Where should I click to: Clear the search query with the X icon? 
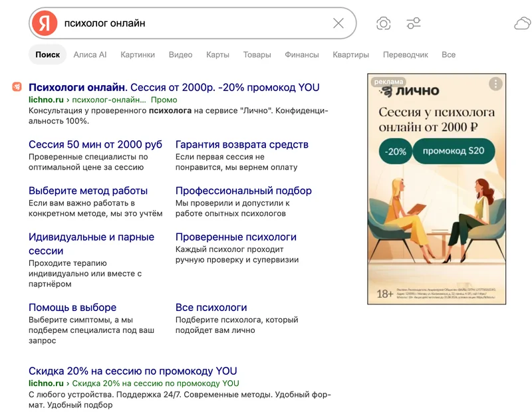pos(338,23)
